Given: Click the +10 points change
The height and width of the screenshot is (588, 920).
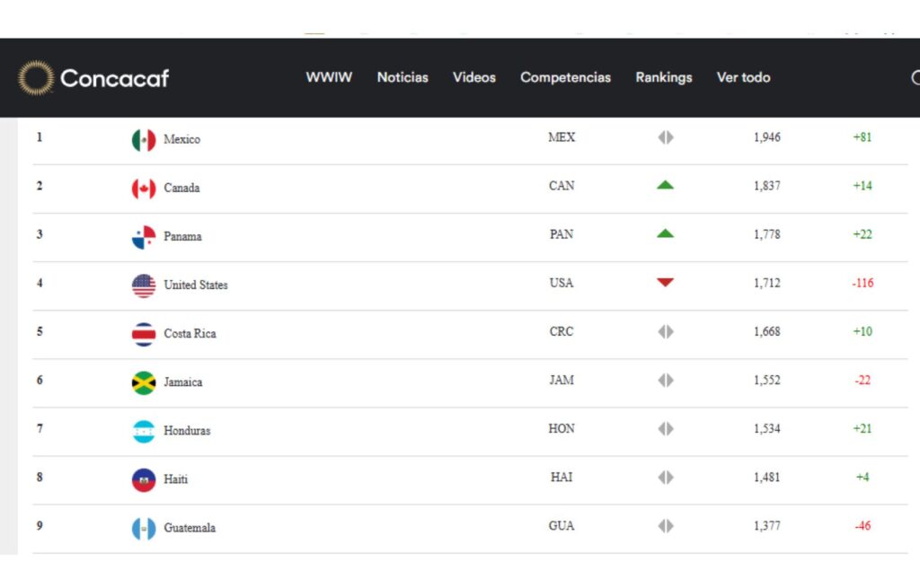Looking at the screenshot, I should coord(862,332).
